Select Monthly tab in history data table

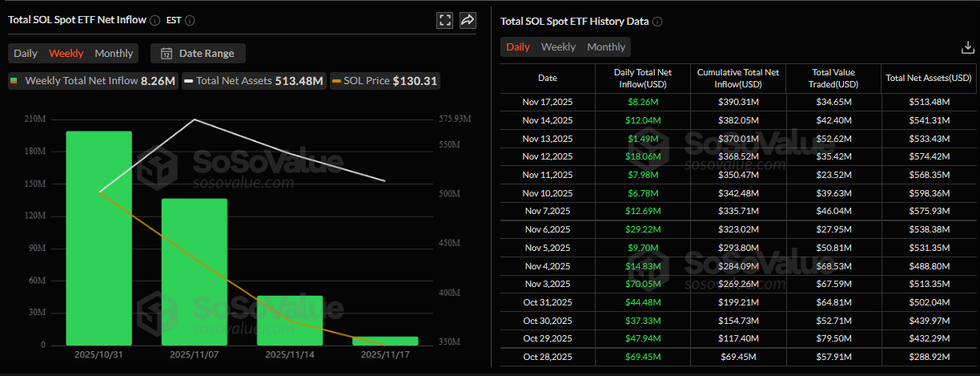click(606, 47)
